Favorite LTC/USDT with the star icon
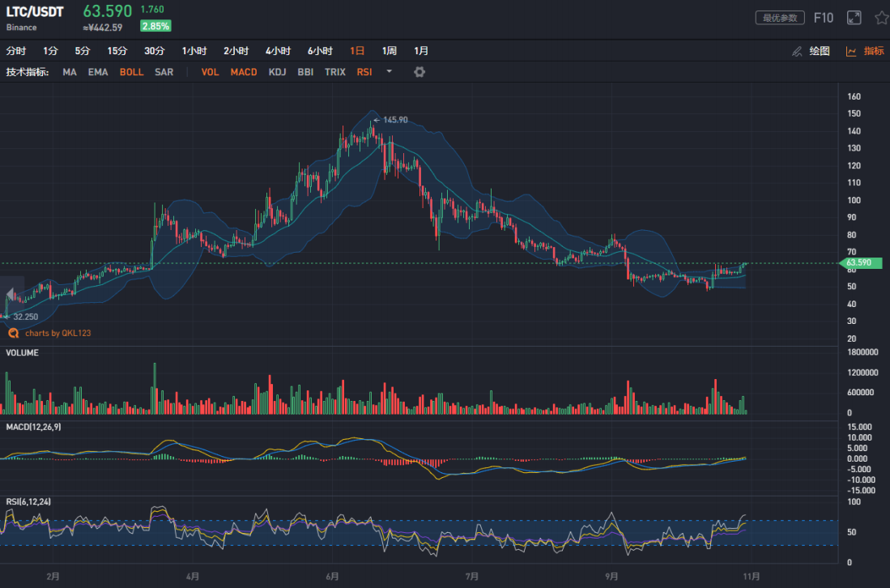Viewport: 890px width, 588px height. click(x=882, y=18)
